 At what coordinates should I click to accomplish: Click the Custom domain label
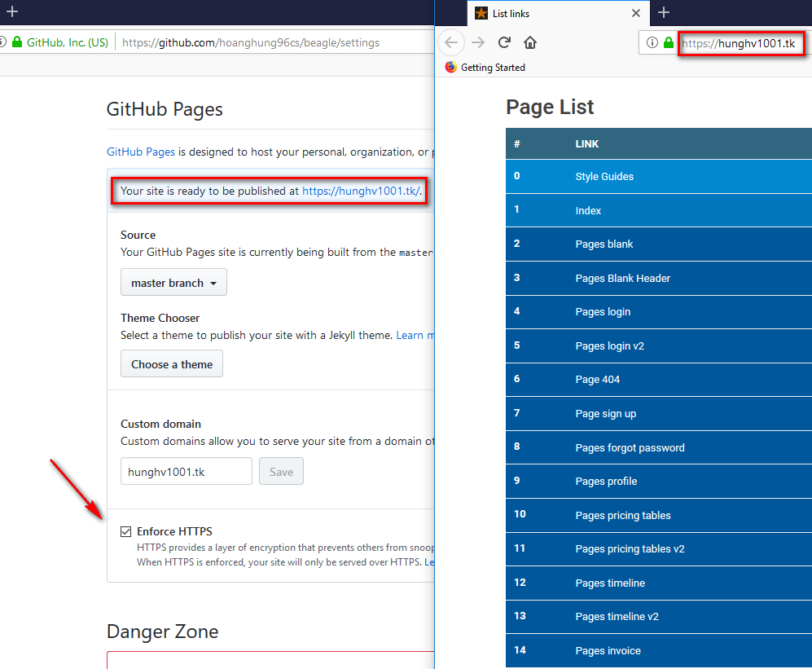(160, 424)
